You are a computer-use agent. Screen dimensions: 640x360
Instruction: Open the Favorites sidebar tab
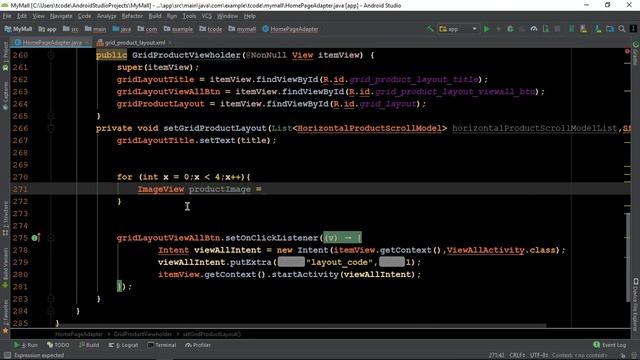[x=5, y=317]
